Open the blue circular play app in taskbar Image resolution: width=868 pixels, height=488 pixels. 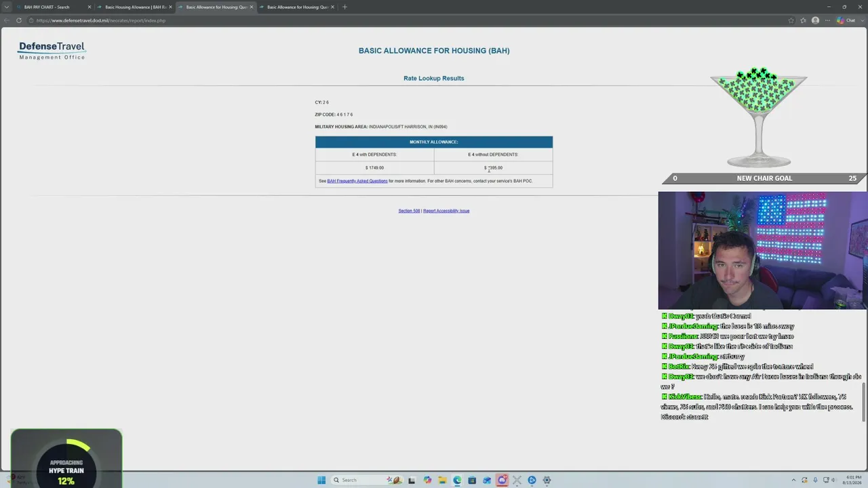pyautogui.click(x=532, y=480)
